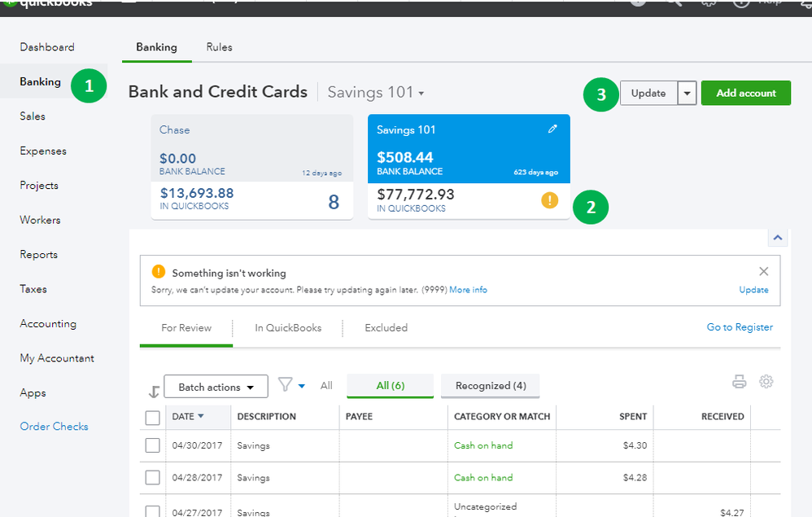Open the Batch actions dropdown
This screenshot has width=812, height=517.
216,387
